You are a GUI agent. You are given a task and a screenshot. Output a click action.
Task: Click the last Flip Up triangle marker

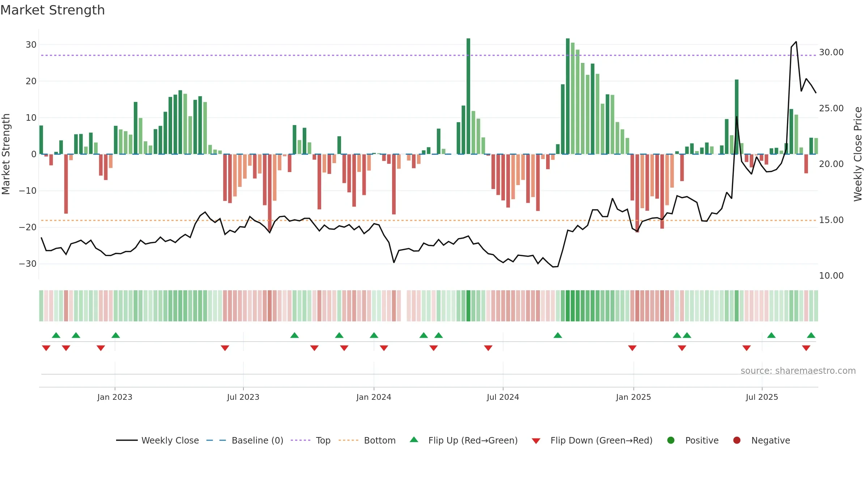pos(811,335)
